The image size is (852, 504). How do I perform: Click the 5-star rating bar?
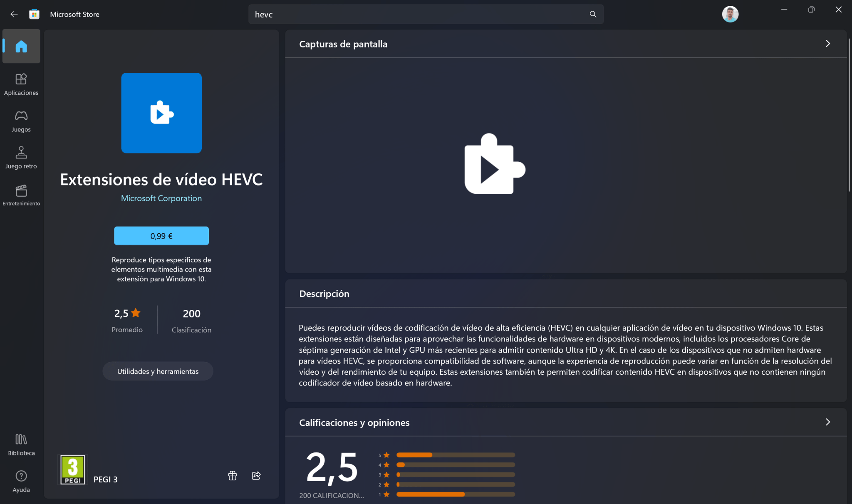(456, 455)
